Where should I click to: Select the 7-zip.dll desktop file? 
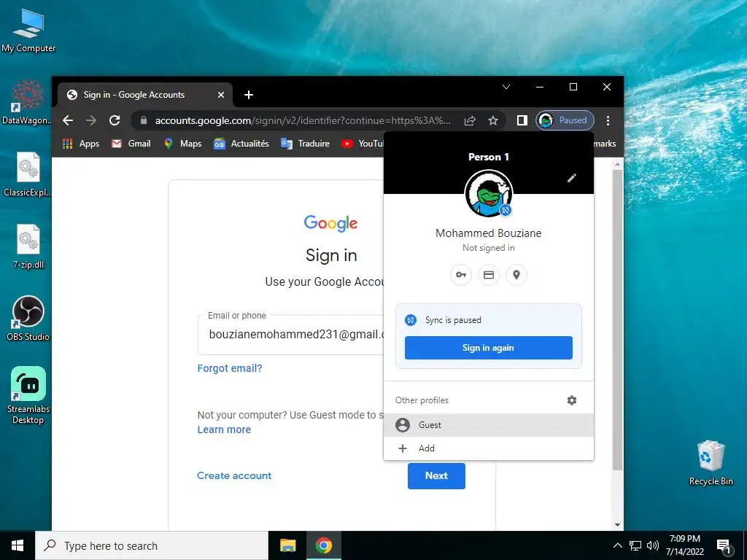pyautogui.click(x=28, y=246)
